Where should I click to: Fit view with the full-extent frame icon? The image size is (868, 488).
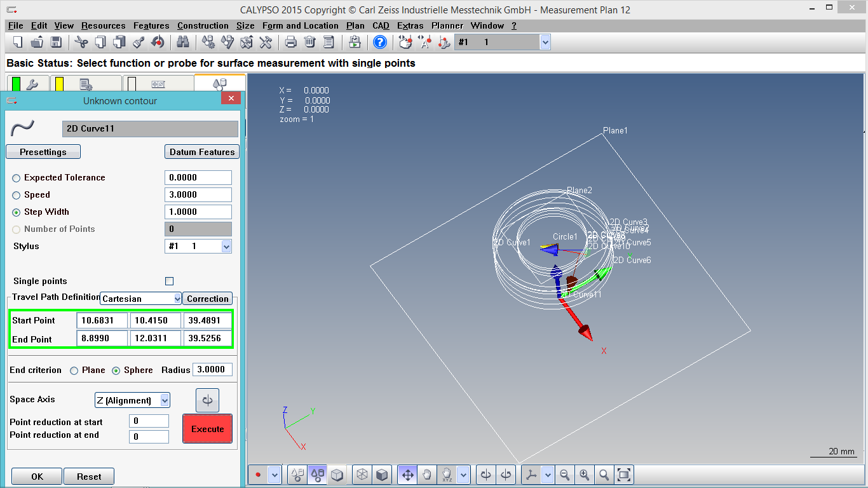point(624,475)
